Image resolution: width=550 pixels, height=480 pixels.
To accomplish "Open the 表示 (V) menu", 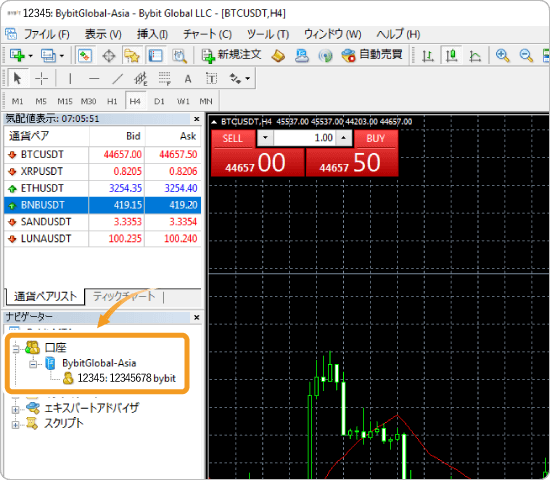I will (x=103, y=34).
